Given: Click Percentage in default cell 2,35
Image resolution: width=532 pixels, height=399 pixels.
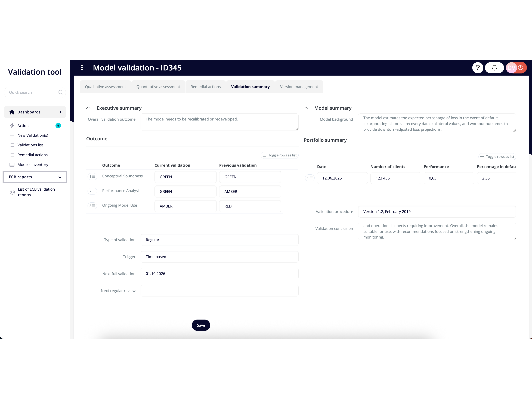Looking at the screenshot, I should point(496,178).
